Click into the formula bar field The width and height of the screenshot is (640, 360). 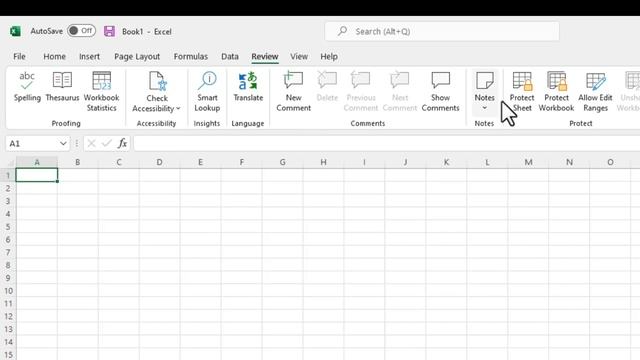click(387, 143)
